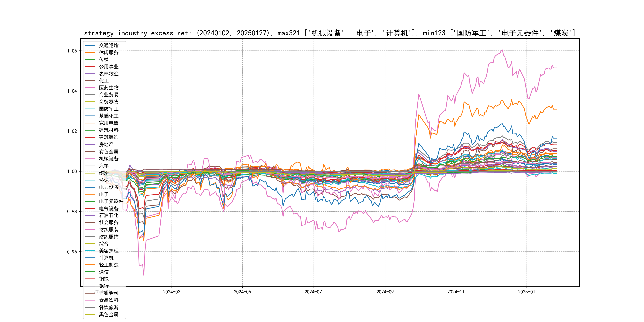Select the 石油石化 legend label
This screenshot has width=644, height=322.
coord(109,215)
